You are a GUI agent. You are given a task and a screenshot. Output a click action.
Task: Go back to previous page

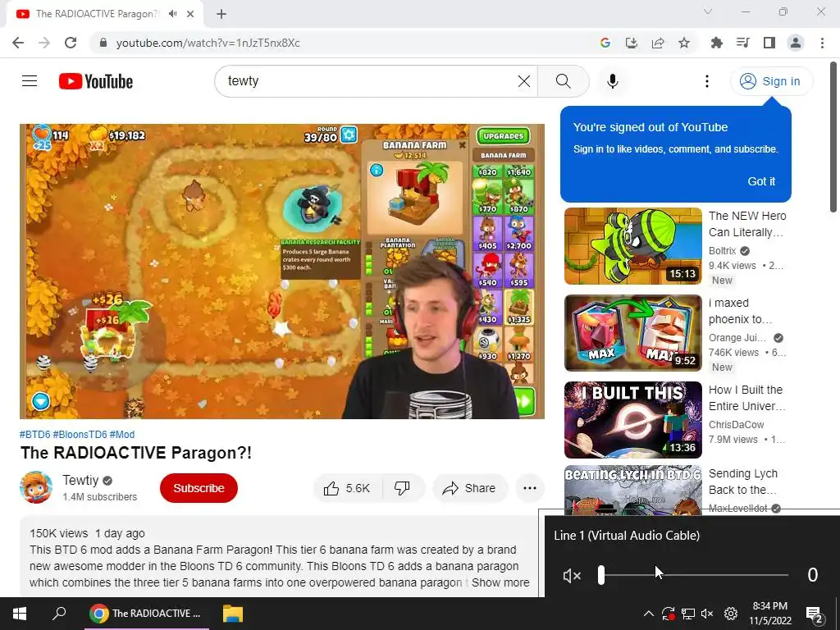pos(18,43)
